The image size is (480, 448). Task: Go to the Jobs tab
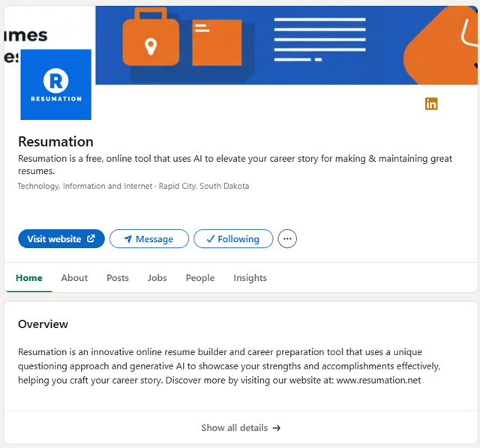[157, 278]
